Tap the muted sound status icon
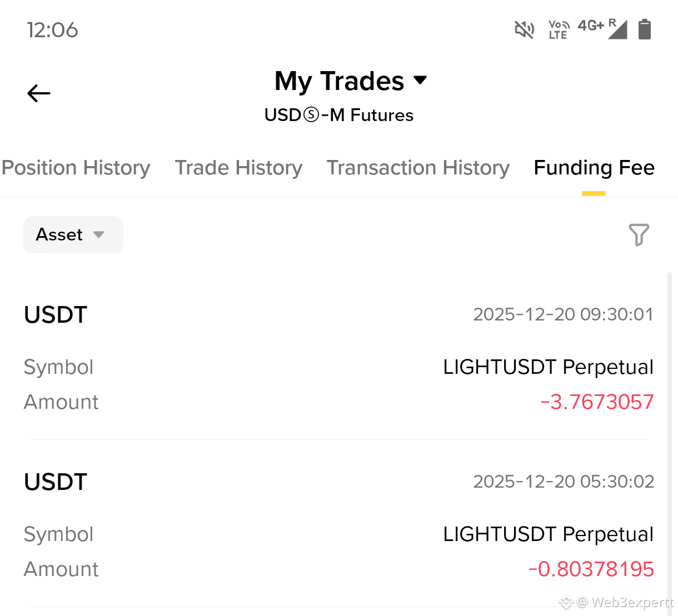678x616 pixels. (x=524, y=29)
